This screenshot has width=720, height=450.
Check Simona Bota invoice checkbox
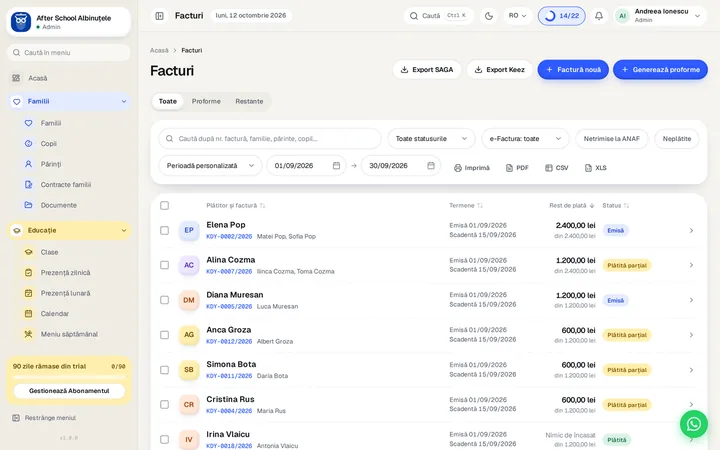[x=164, y=370]
